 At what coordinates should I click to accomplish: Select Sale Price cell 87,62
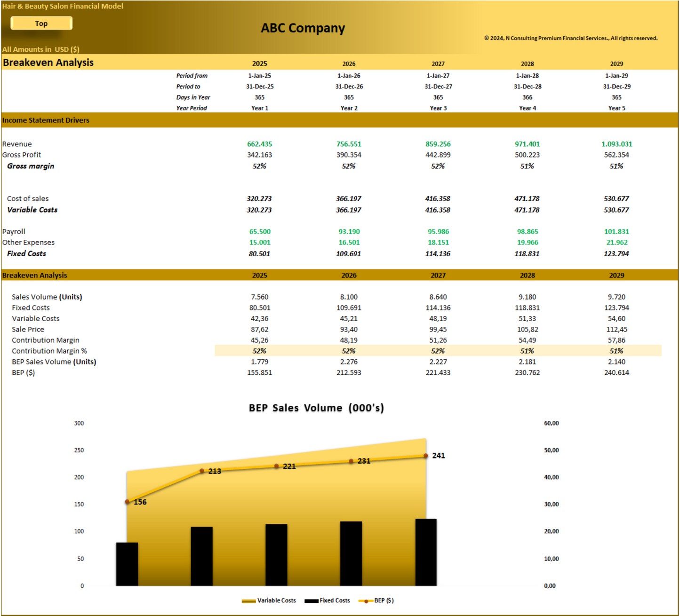click(259, 329)
